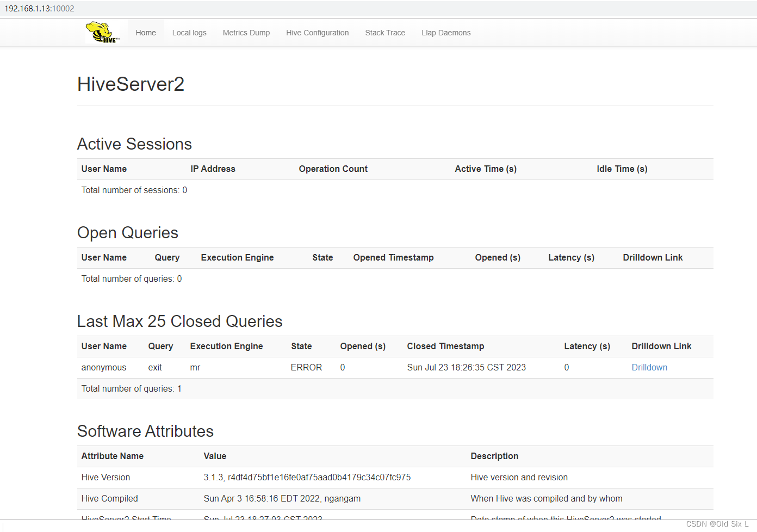Go to the Local logs page
The image size is (757, 532).
189,33
